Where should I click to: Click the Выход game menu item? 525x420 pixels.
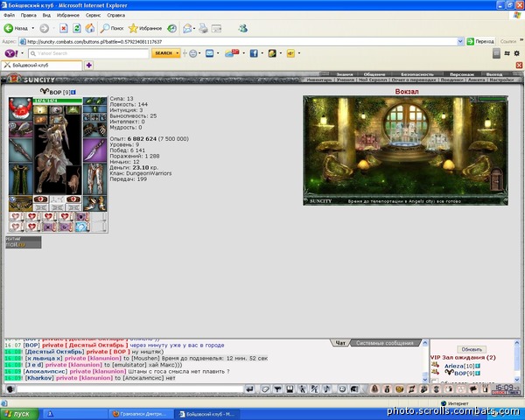coord(494,74)
